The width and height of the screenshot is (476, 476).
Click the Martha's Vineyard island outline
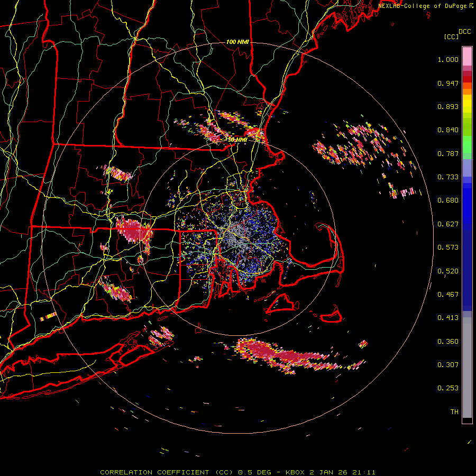coord(282,304)
